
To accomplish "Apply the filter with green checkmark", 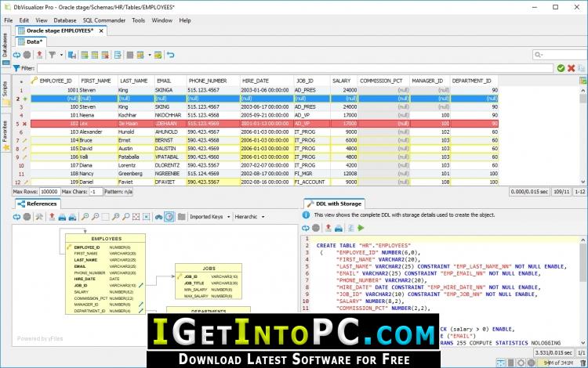I will tap(561, 68).
